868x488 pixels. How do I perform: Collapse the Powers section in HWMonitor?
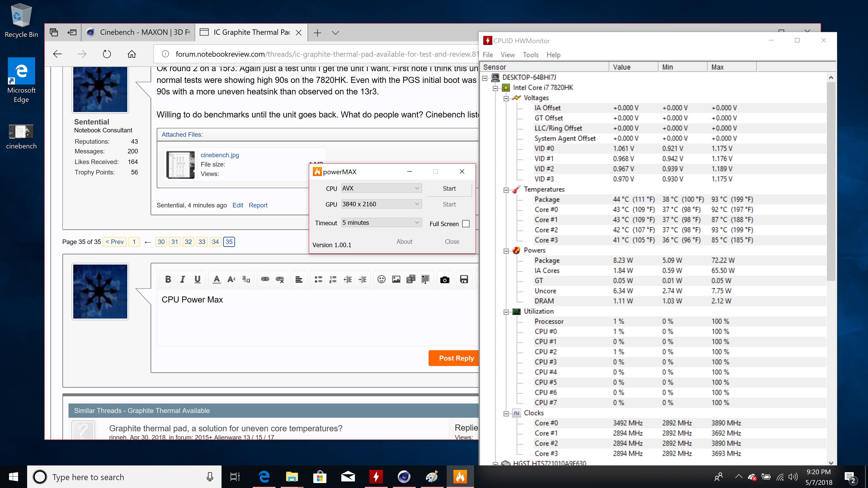click(x=506, y=251)
